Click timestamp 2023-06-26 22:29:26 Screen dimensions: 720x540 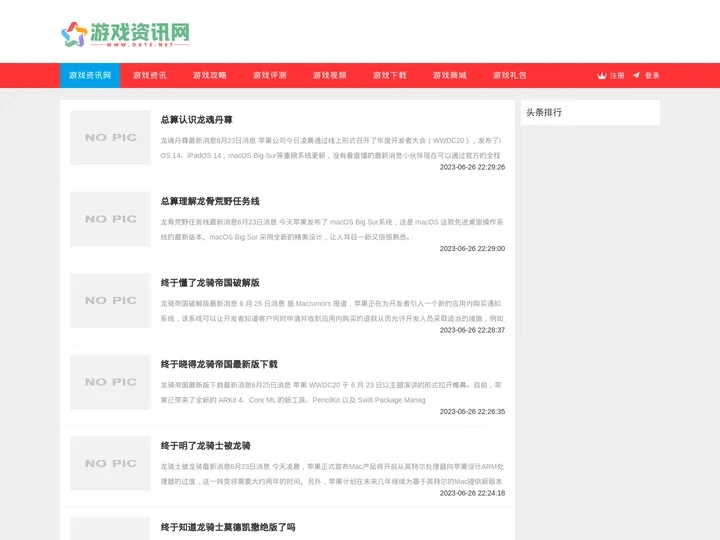click(x=472, y=167)
